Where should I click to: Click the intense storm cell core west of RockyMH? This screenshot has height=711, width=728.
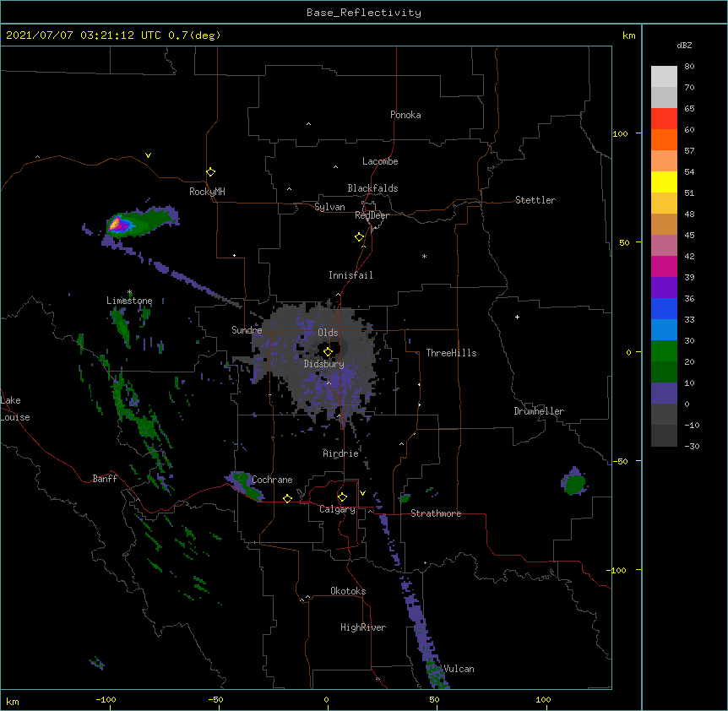point(118,225)
